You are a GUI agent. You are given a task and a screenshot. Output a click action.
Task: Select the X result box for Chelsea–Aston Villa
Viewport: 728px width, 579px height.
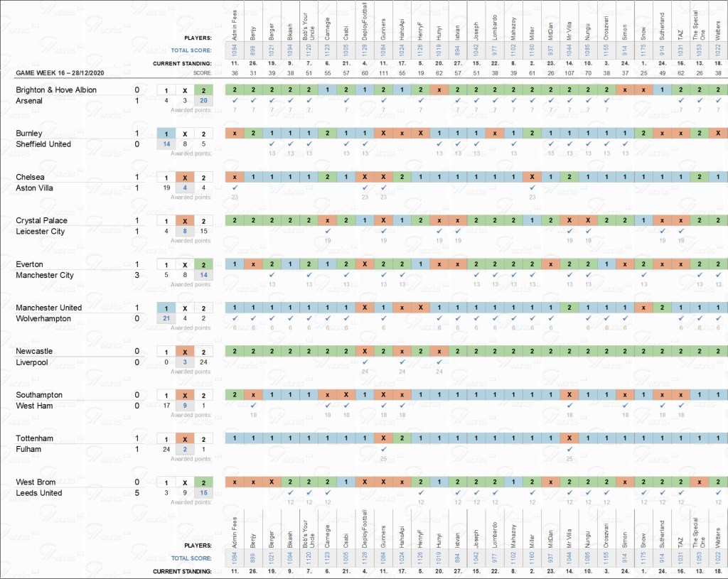184,178
